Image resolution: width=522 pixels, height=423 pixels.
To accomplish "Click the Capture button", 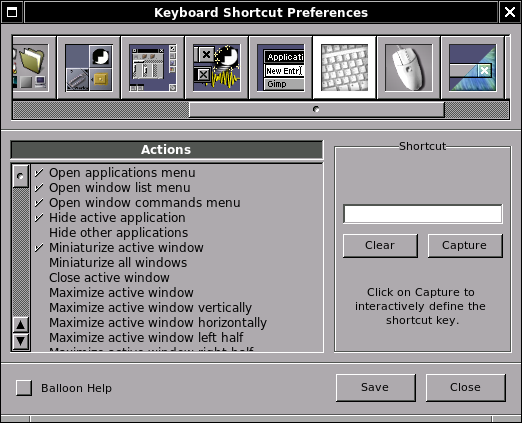I will coord(465,246).
